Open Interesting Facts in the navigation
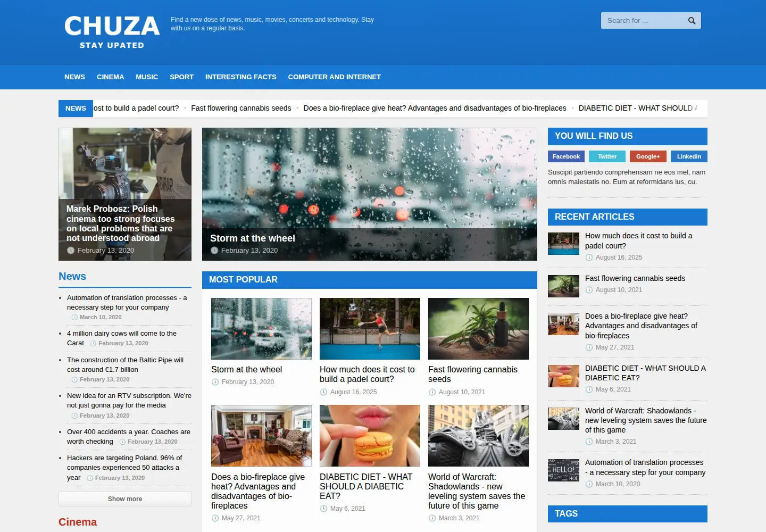766x532 pixels. click(x=241, y=77)
